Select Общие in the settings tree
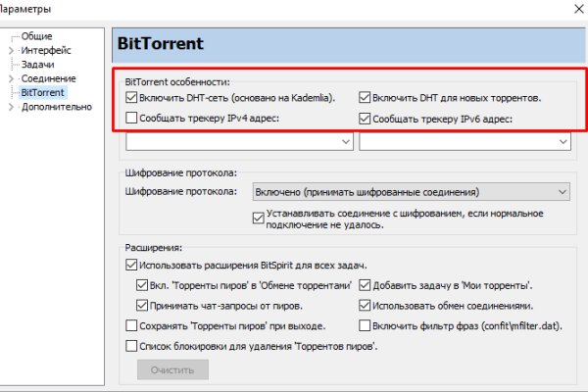The image size is (588, 392). click(x=37, y=36)
